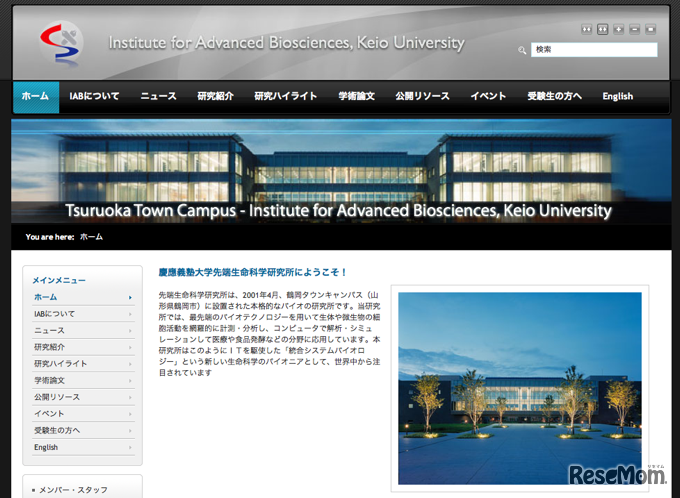Open イベント in the sidebar main menu
This screenshot has width=680, height=498.
click(83, 413)
